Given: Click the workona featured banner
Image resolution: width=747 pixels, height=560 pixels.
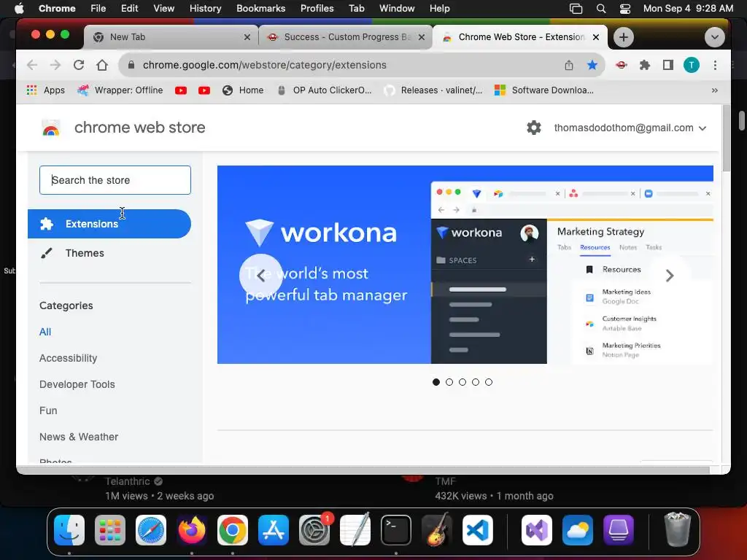Looking at the screenshot, I should pos(465,265).
